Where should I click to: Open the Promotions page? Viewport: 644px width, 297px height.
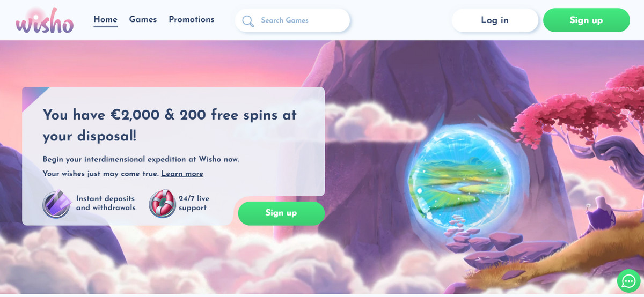tap(192, 19)
